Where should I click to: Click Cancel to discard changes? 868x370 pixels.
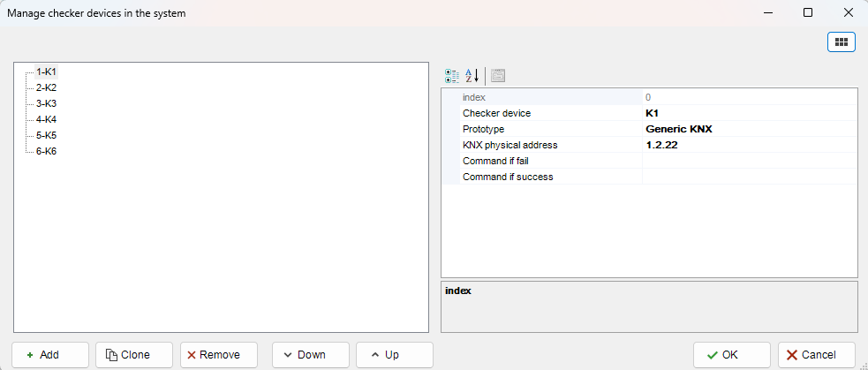pyautogui.click(x=816, y=355)
